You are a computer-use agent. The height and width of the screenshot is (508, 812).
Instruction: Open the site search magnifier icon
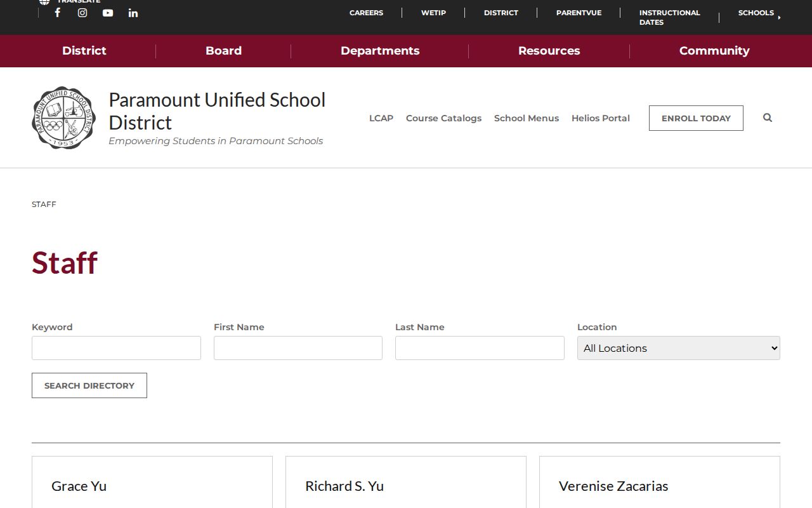point(768,117)
